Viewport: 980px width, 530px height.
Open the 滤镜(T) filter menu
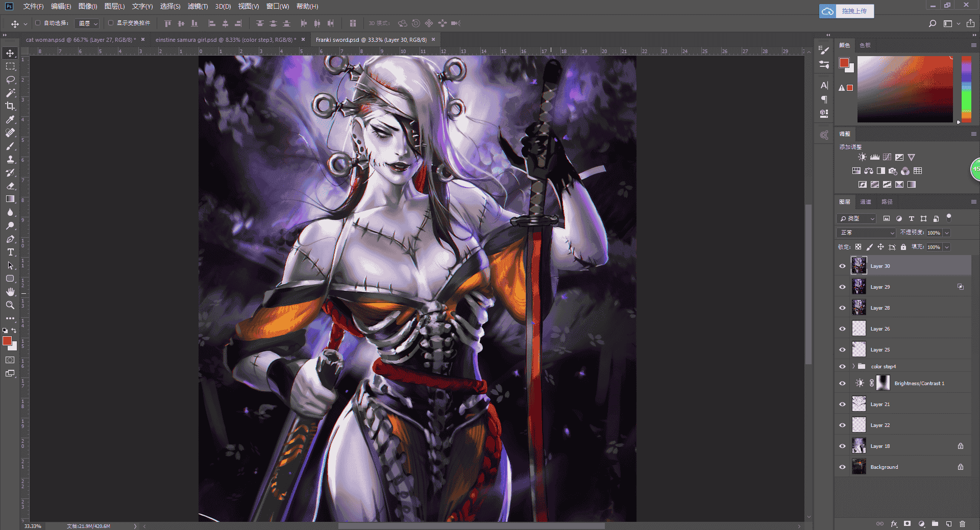coord(198,6)
